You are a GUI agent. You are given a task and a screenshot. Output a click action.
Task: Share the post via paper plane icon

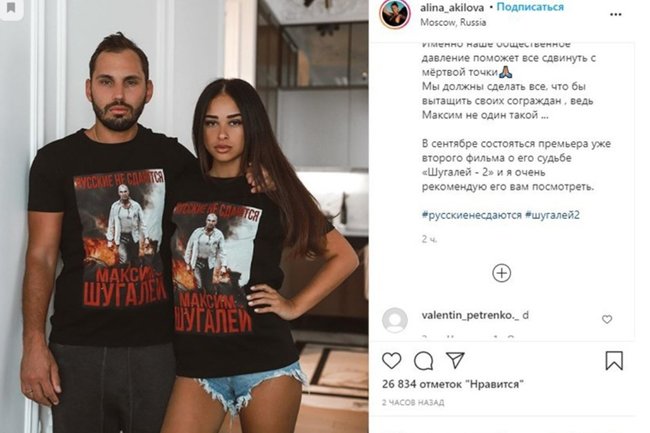coord(455,360)
